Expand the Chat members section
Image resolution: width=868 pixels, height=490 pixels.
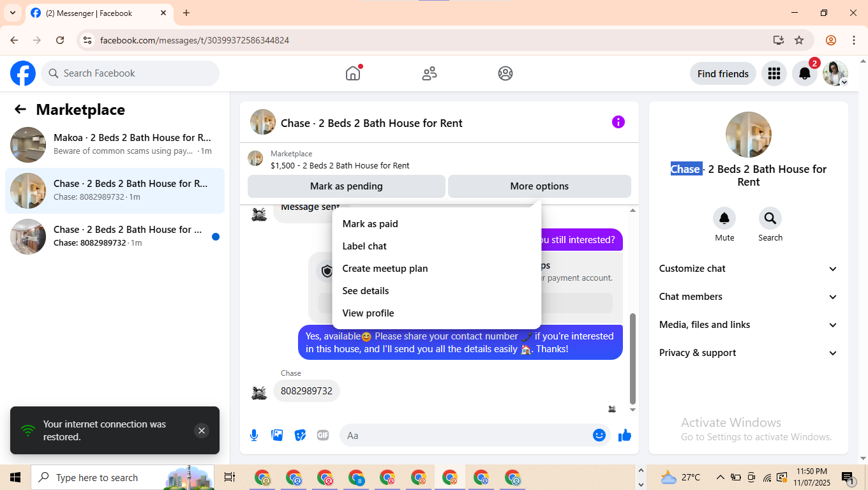click(748, 297)
